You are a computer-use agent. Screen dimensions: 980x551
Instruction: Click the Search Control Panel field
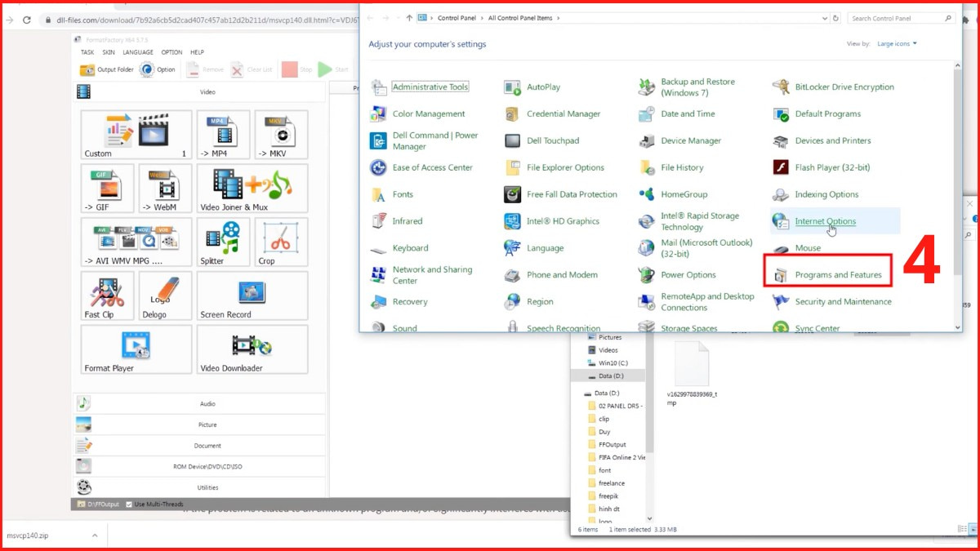(x=901, y=18)
